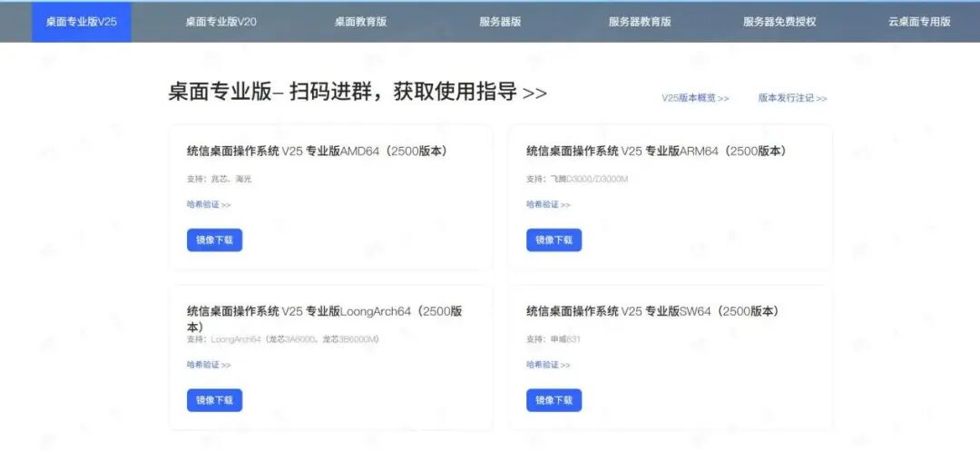Open the V25版本概览 link
This screenshot has width=980, height=470.
[x=695, y=98]
